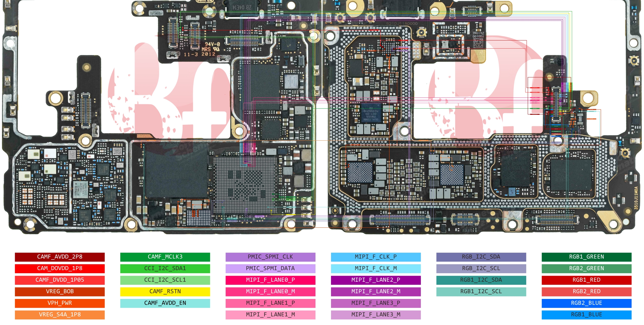The width and height of the screenshot is (644, 325).
Task: Click the large BGA processor pad grid
Action: 245,185
